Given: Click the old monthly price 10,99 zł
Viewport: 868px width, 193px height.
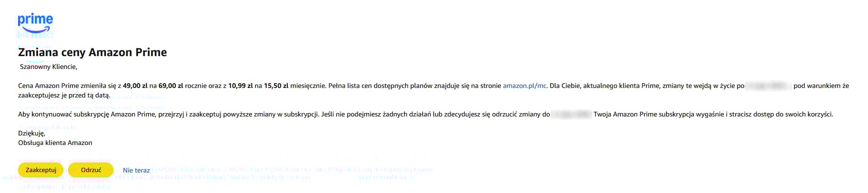Looking at the screenshot, I should pos(241,86).
